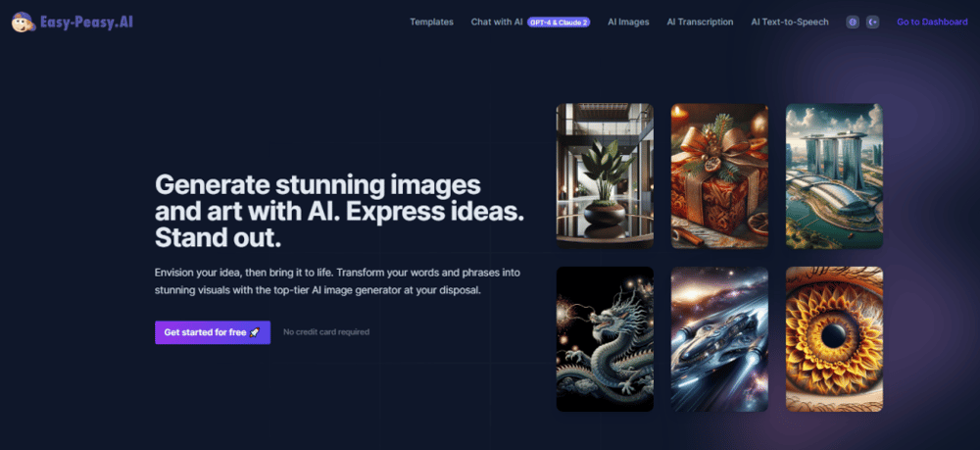Open the language globe icon
This screenshot has height=450, width=980.
click(853, 22)
